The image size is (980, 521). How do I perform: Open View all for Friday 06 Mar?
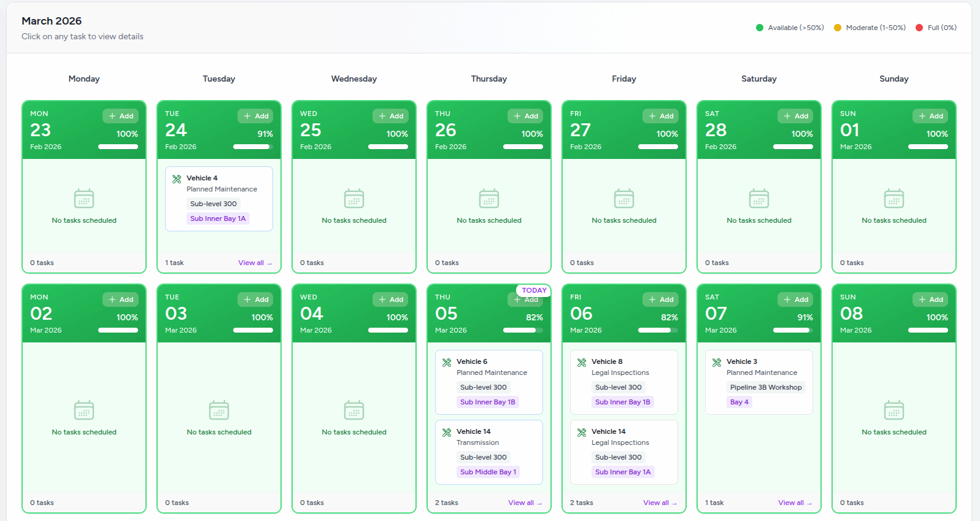click(660, 503)
